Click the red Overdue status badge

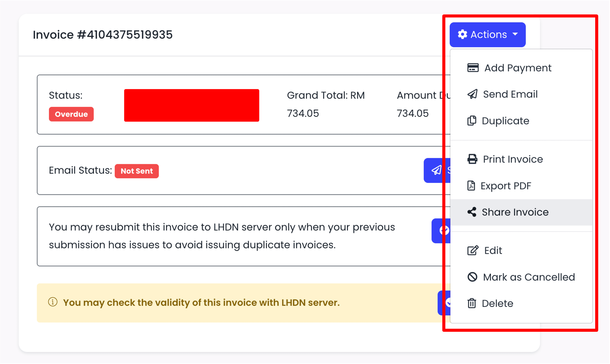pos(71,114)
